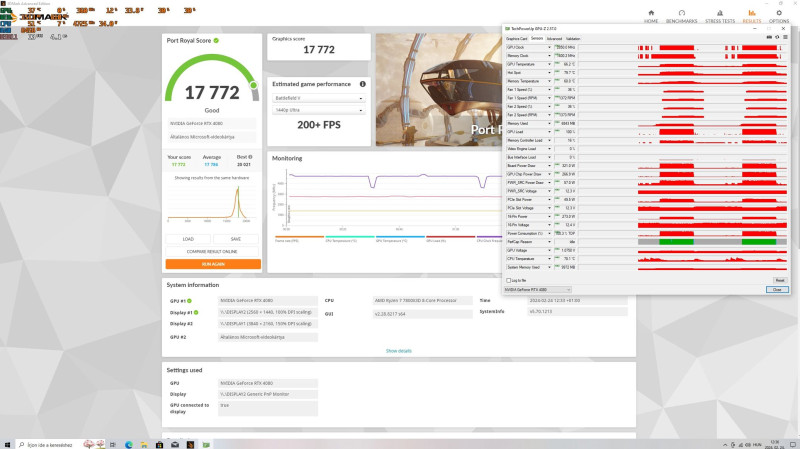Viewport: 800px width, 449px height.
Task: Click the LOAD result button
Action: tap(188, 239)
